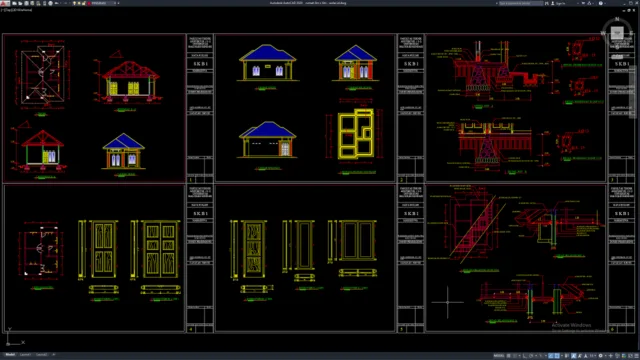640x360 pixels.
Task: Click the Open file icon in quick access toolbar
Action: (20, 3)
